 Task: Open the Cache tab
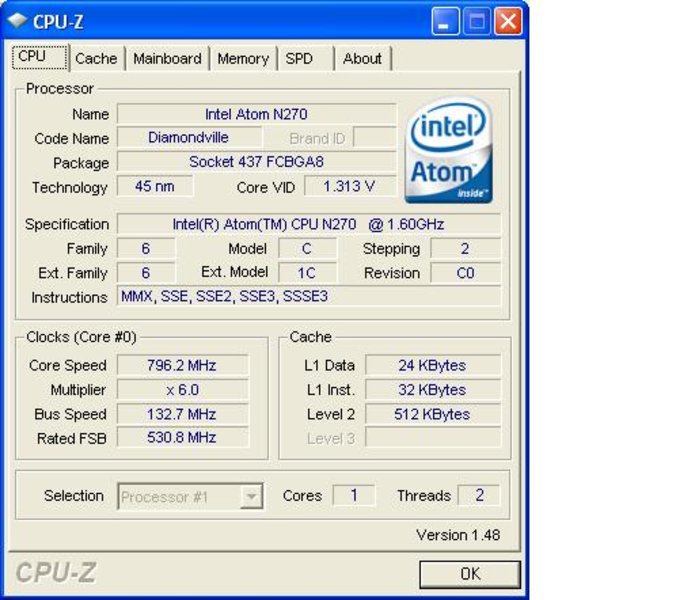96,58
